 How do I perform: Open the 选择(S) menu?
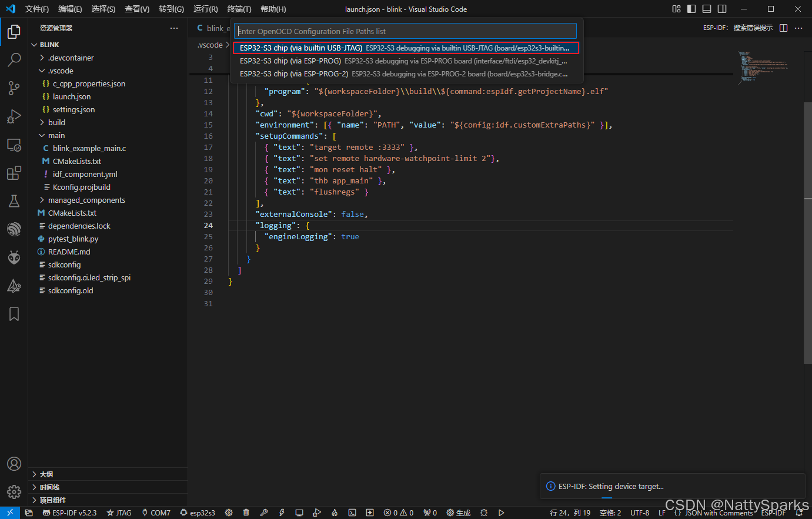click(x=103, y=9)
